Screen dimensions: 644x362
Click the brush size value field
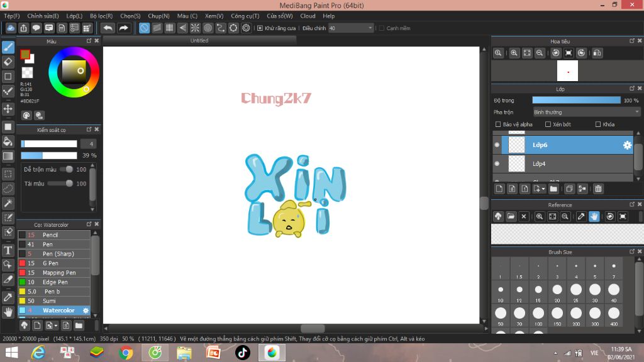pyautogui.click(x=88, y=144)
